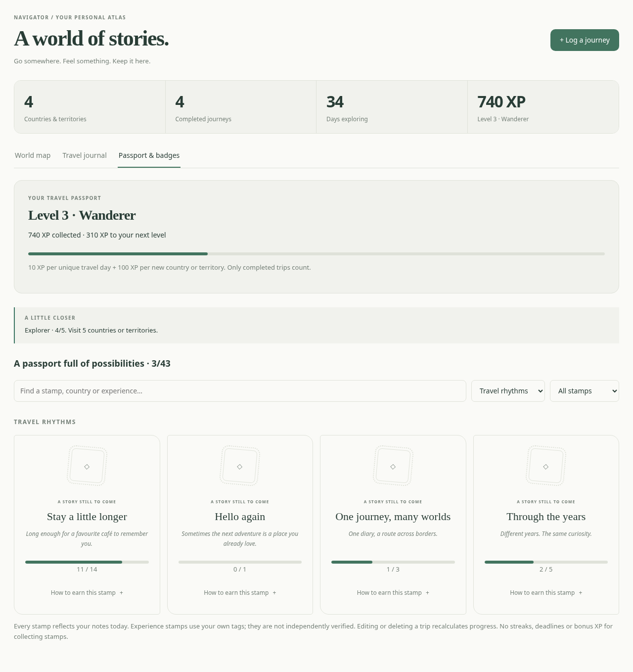Viewport: 633px width, 672px height.
Task: Click the Through the years stamp icon
Action: pyautogui.click(x=546, y=466)
